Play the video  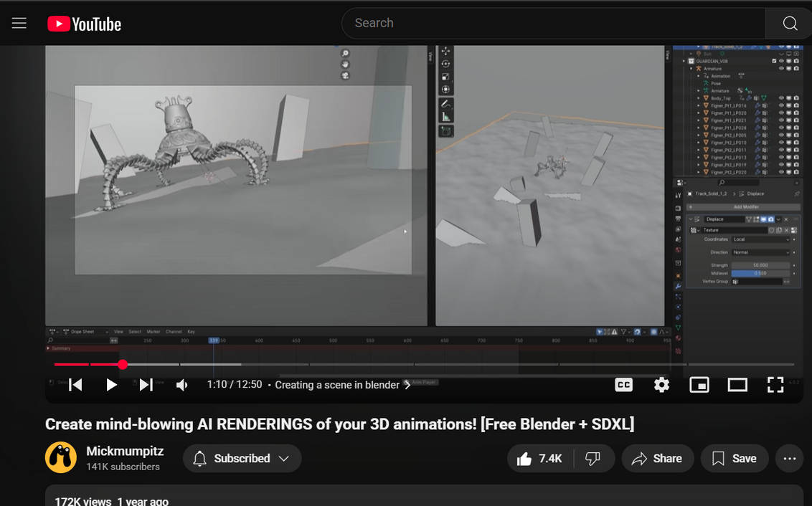click(110, 385)
